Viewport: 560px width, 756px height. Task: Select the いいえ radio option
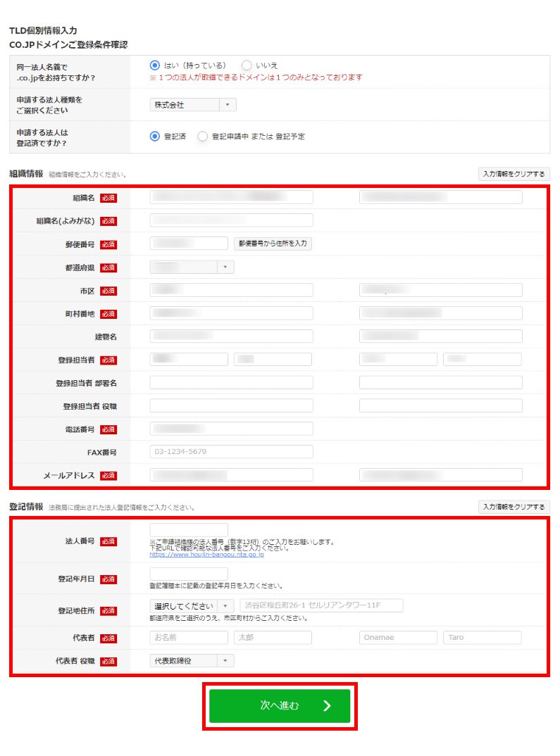tap(247, 65)
